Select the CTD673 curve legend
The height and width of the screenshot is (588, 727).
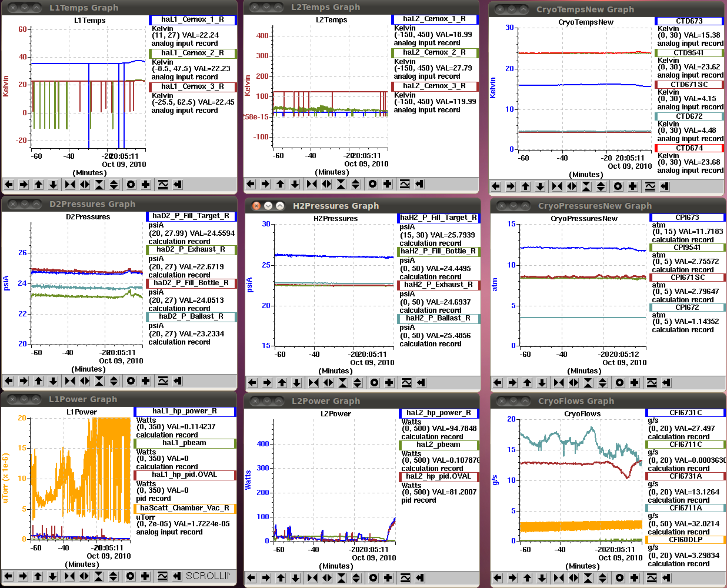(689, 21)
